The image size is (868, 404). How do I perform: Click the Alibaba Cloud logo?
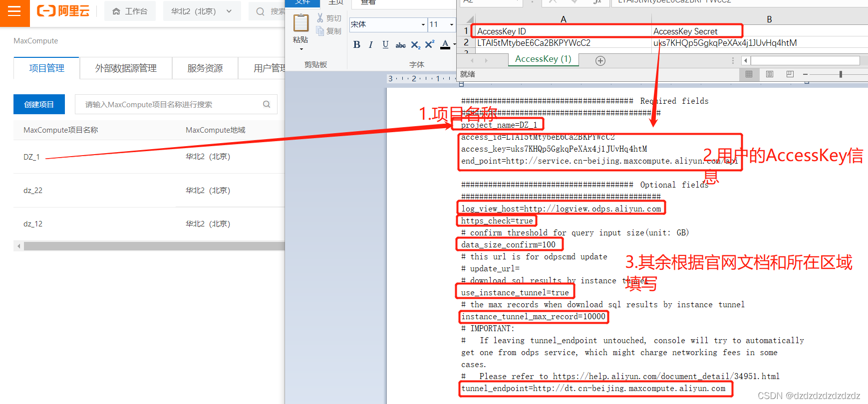(63, 11)
